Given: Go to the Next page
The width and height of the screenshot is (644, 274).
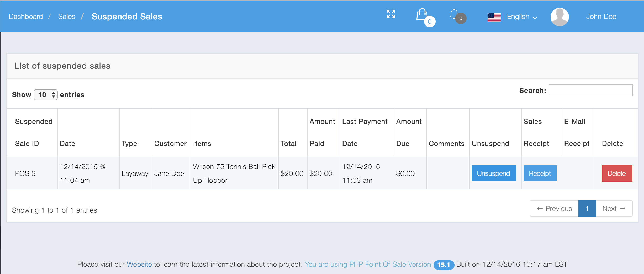Looking at the screenshot, I should pos(614,209).
